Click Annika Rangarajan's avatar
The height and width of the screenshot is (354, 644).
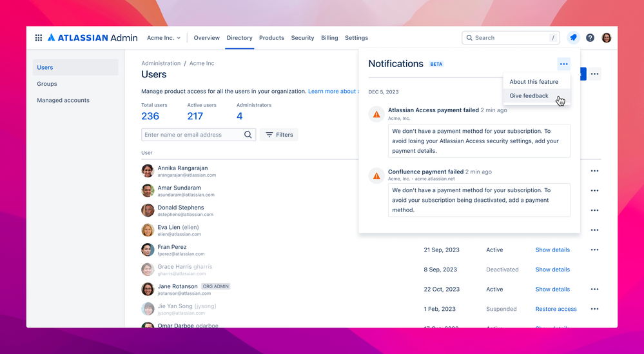tap(148, 171)
